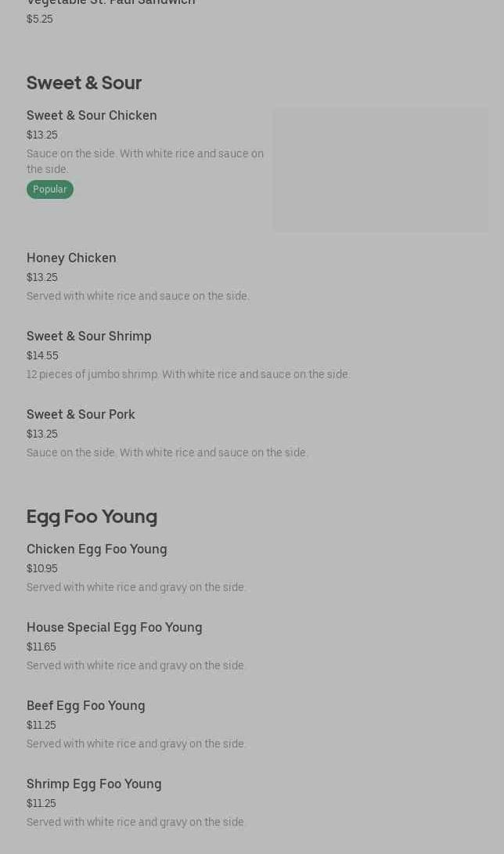
Task: Select Shrimp Egg Foo Young
Action: pyautogui.click(x=94, y=784)
